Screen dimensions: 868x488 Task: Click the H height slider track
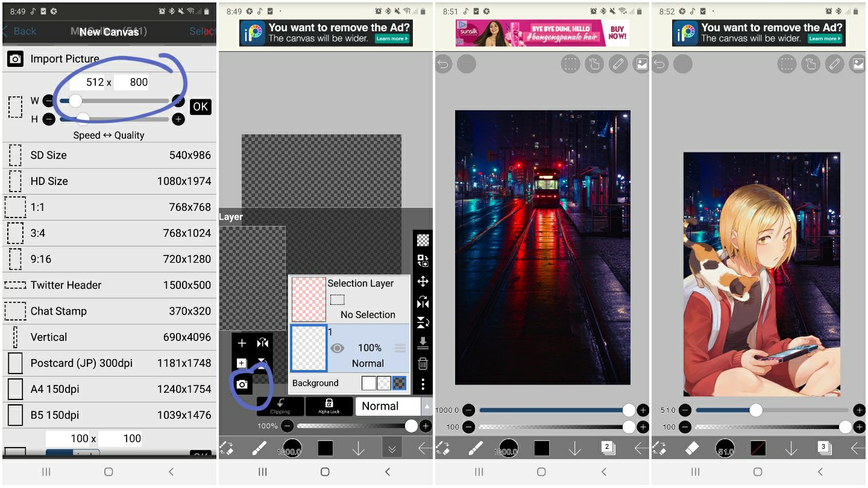[114, 119]
